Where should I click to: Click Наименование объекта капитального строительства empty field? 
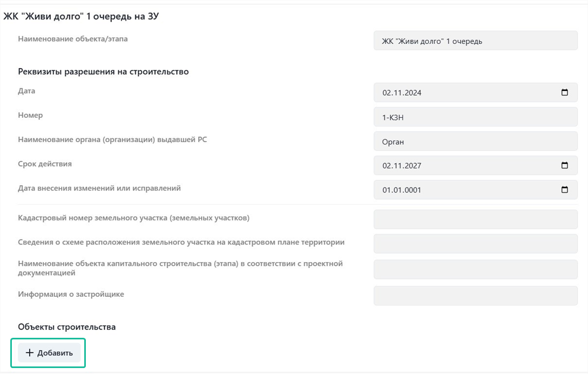[476, 269]
